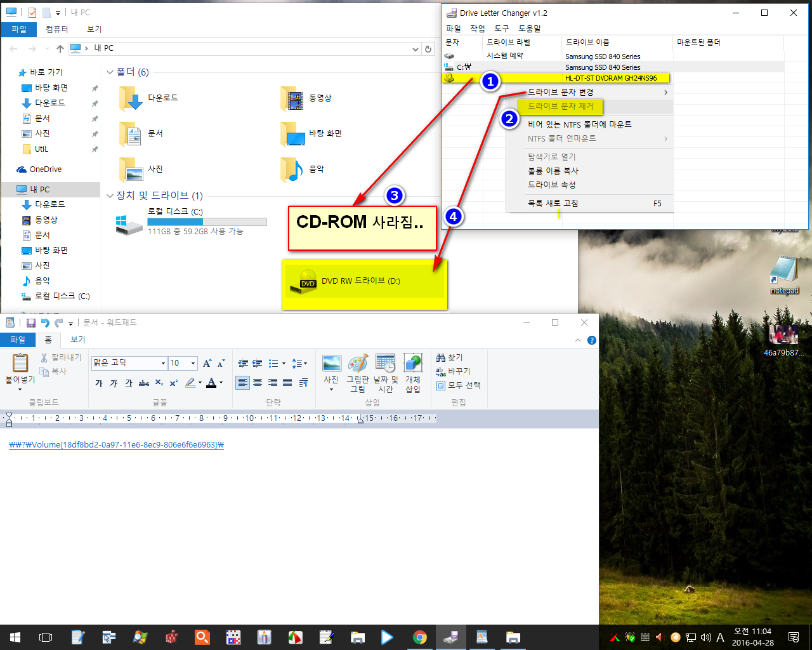Click the 모두 선택 select all button

(458, 385)
